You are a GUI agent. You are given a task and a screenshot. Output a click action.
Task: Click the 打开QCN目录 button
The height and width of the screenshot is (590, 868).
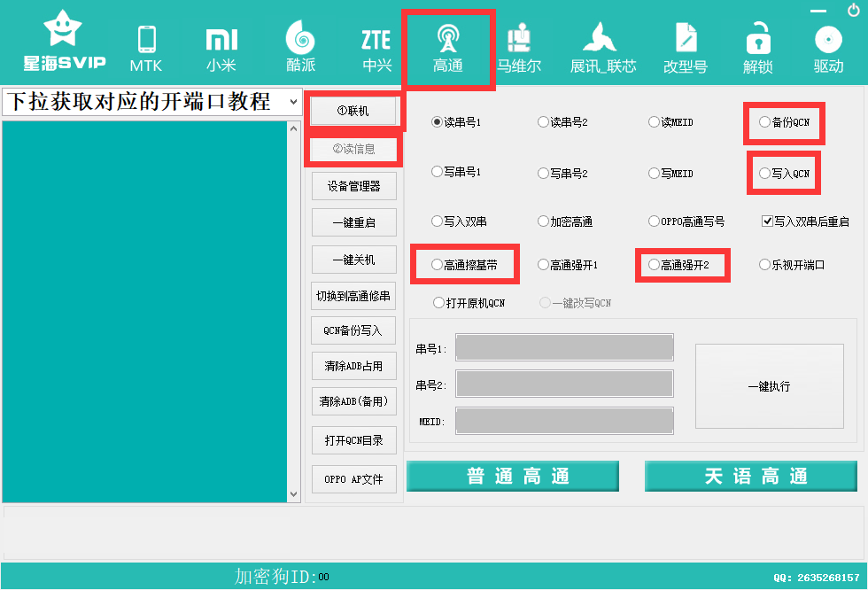click(x=353, y=440)
